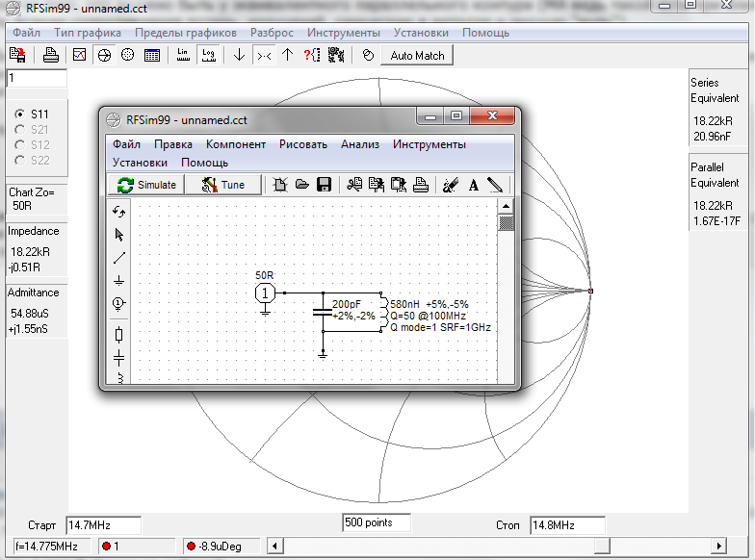Viewport: 755px width, 560px height.
Task: Open Компонент menu in schematic window
Action: [x=235, y=144]
